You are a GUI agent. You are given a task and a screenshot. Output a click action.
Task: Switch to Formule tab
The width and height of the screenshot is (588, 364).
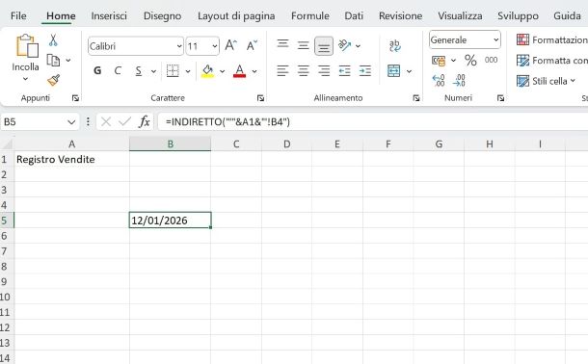[x=310, y=15]
